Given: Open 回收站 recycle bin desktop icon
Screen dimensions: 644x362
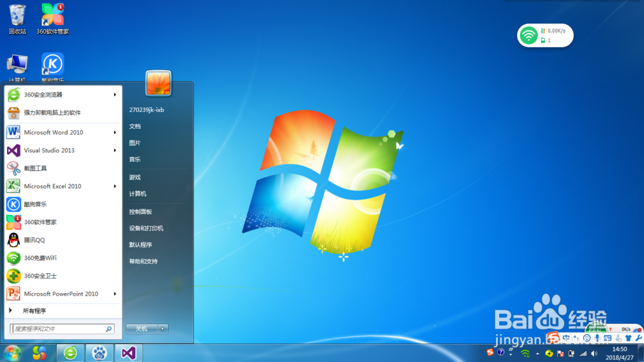Looking at the screenshot, I should click(17, 19).
